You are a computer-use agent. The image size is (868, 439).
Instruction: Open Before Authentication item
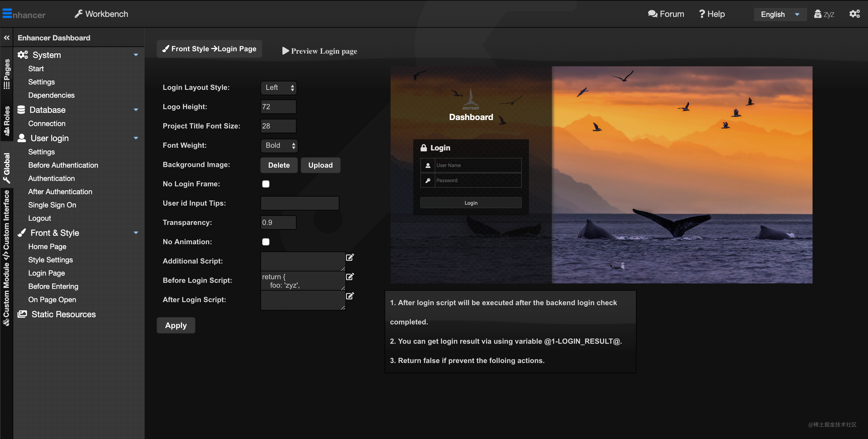point(63,165)
